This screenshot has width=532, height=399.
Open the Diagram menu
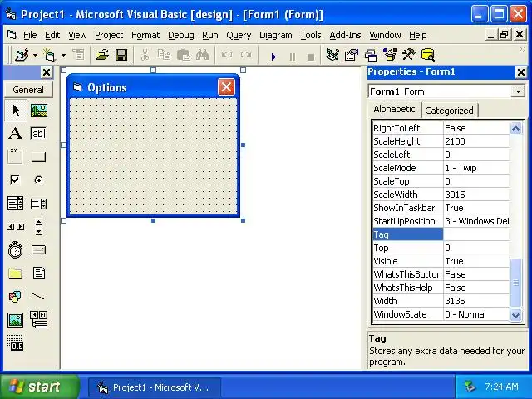(275, 35)
